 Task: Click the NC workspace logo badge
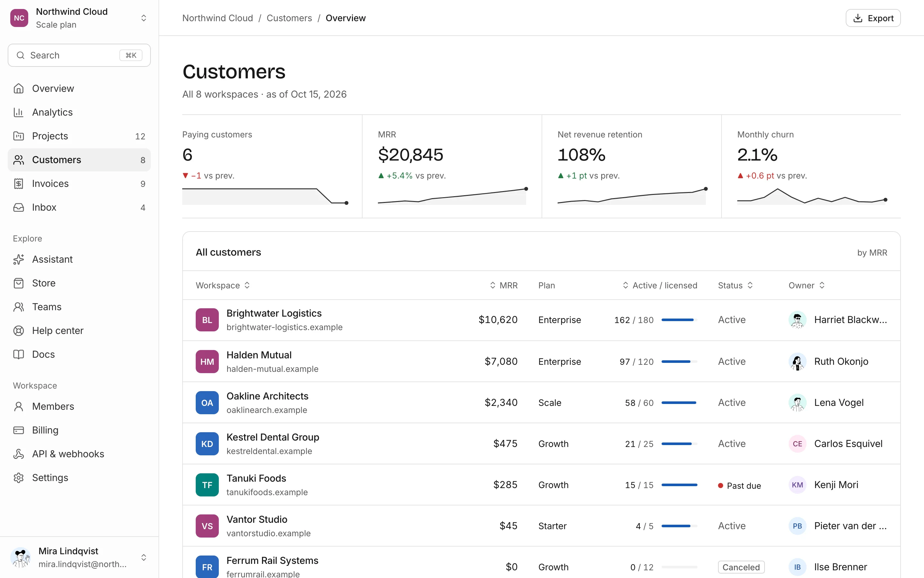tap(19, 18)
